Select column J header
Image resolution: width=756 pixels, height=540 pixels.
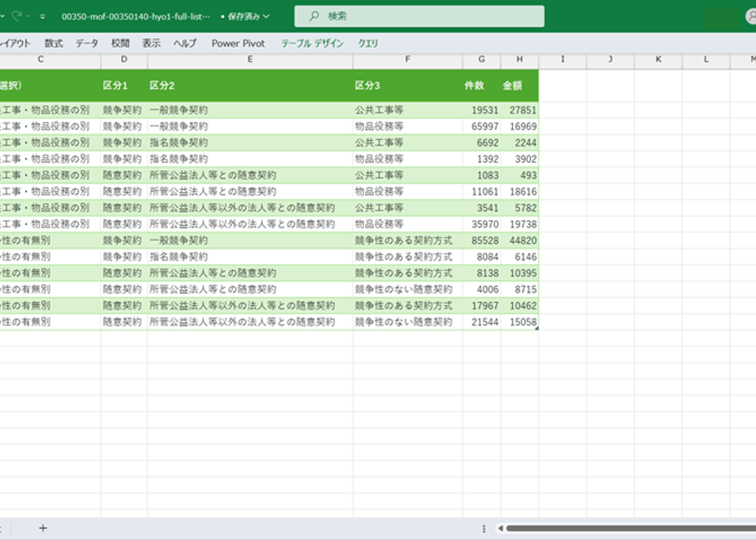tap(610, 59)
